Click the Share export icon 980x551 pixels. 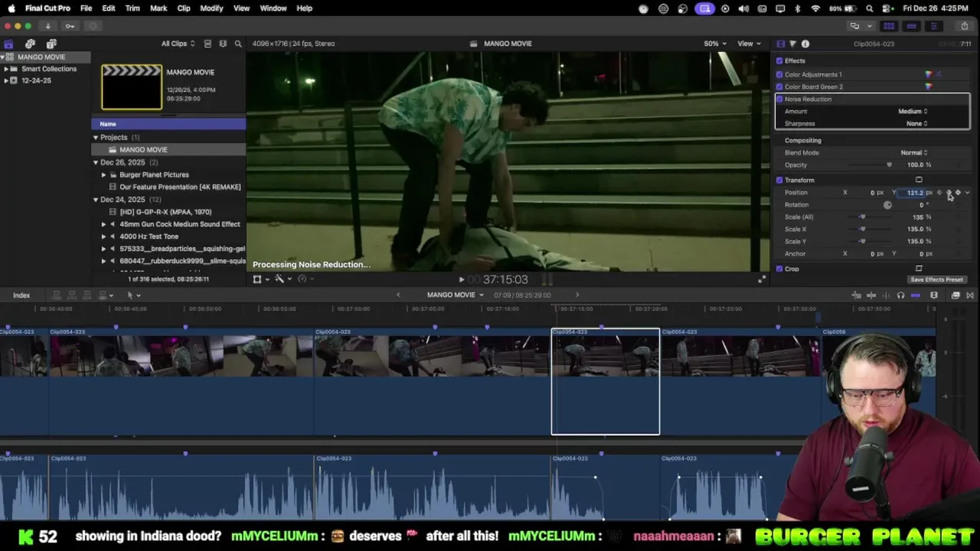965,26
